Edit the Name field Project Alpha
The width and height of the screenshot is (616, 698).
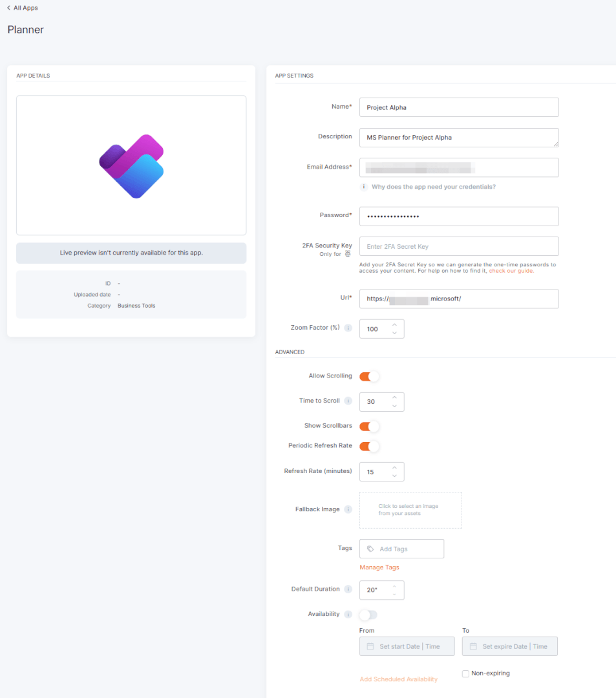(x=459, y=107)
